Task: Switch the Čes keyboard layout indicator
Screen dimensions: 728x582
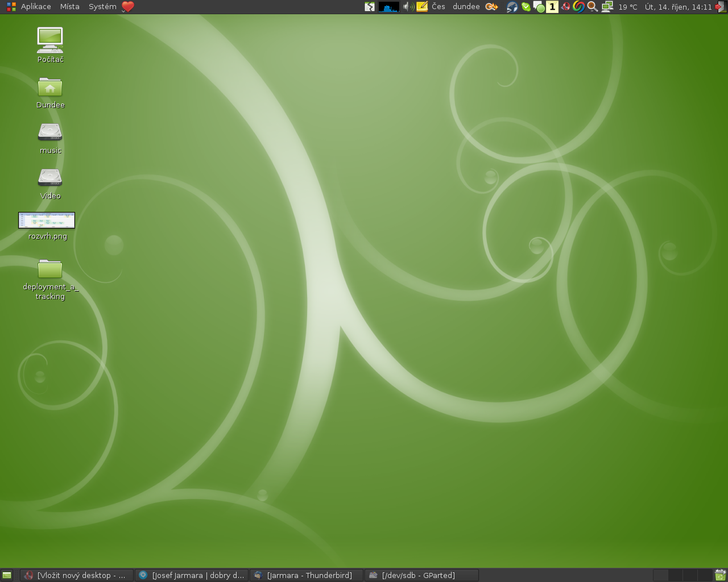Action: [x=439, y=7]
